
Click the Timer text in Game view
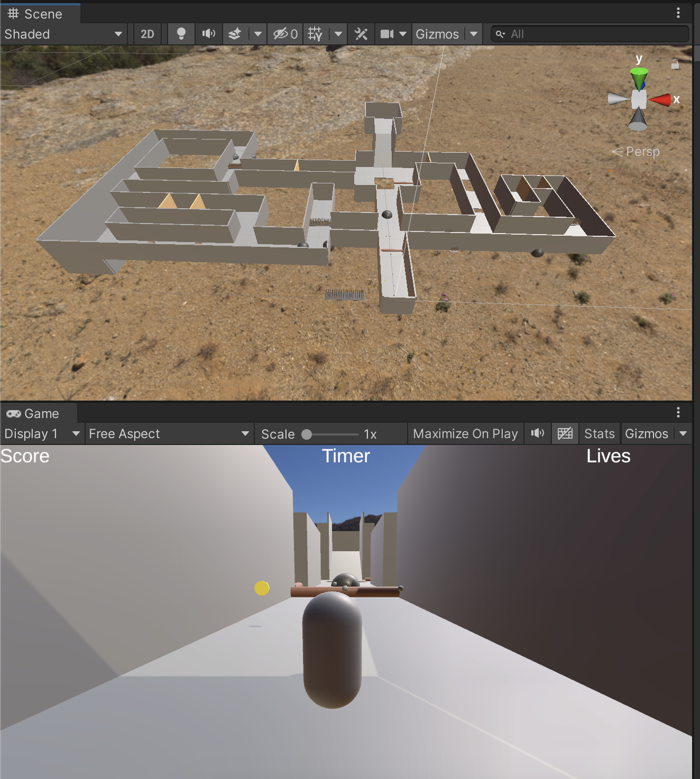pyautogui.click(x=346, y=456)
